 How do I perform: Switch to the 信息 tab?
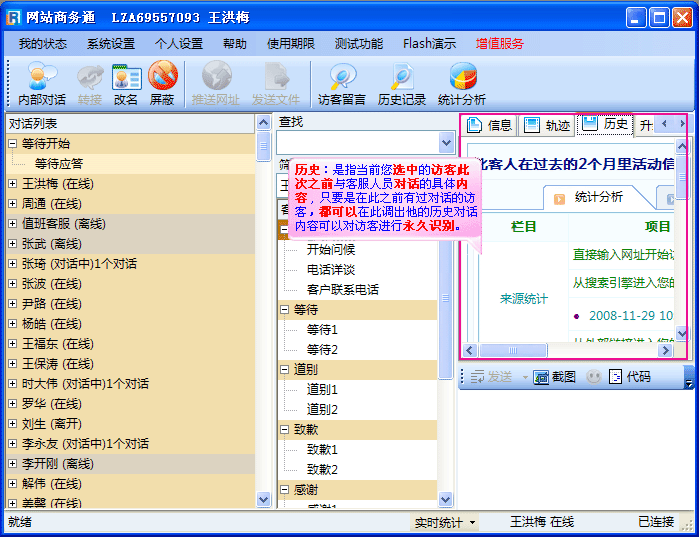click(490, 125)
